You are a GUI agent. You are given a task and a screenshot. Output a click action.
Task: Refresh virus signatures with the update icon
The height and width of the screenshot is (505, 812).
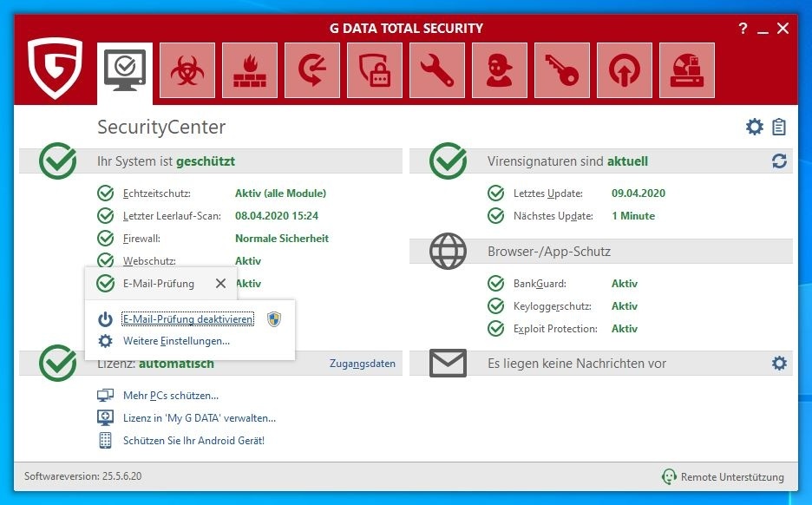[x=779, y=161]
